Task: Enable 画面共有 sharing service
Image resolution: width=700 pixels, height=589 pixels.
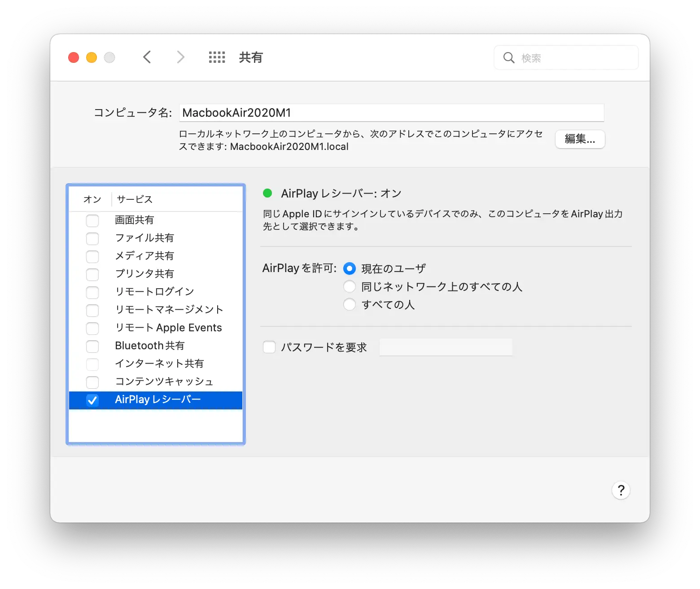Action: [x=92, y=220]
